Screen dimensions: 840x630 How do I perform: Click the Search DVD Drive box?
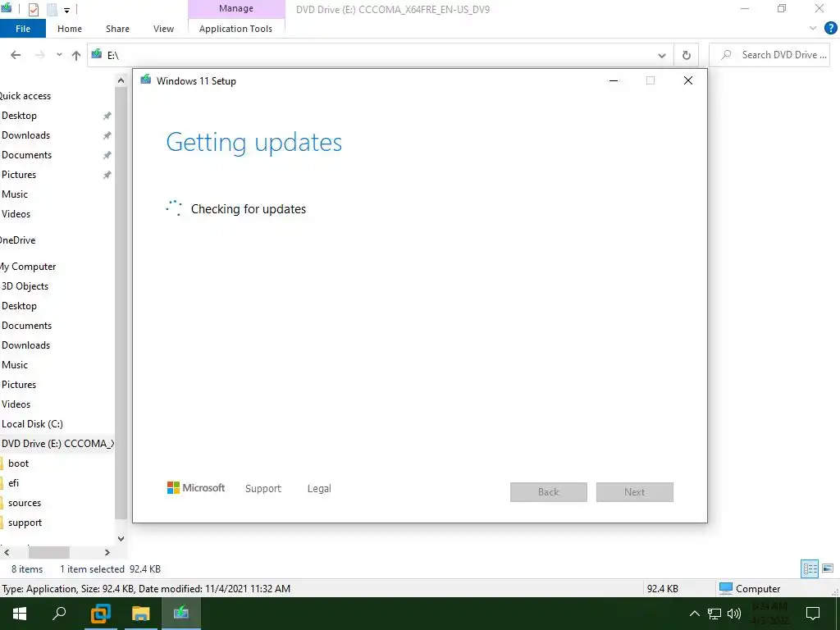coord(769,55)
